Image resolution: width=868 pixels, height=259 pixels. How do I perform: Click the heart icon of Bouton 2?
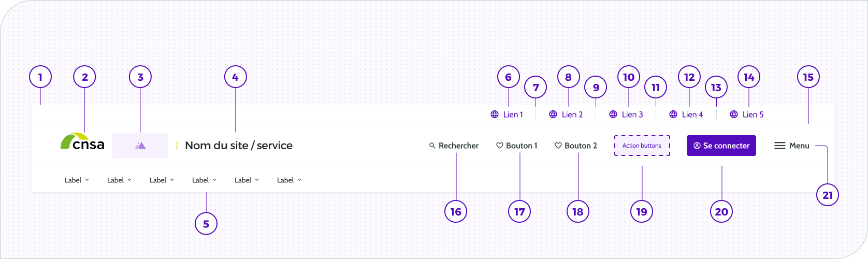(558, 146)
